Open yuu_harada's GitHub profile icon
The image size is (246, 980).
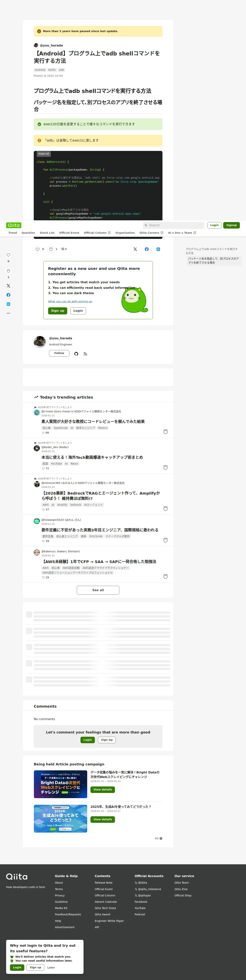click(76, 354)
